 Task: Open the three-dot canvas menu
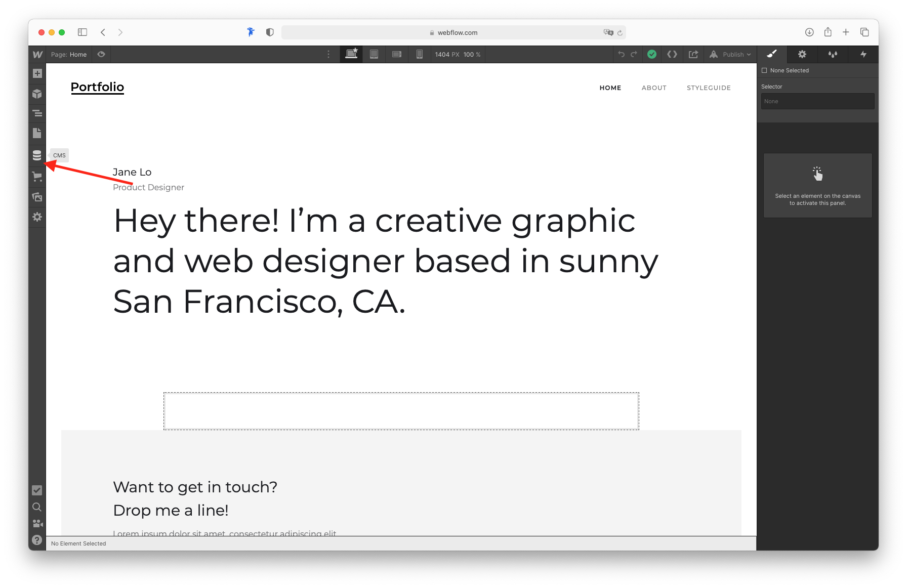tap(328, 54)
